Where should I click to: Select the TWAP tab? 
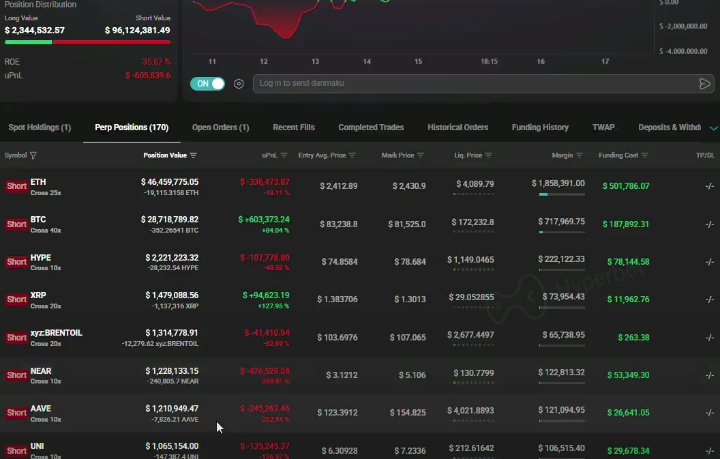(603, 128)
